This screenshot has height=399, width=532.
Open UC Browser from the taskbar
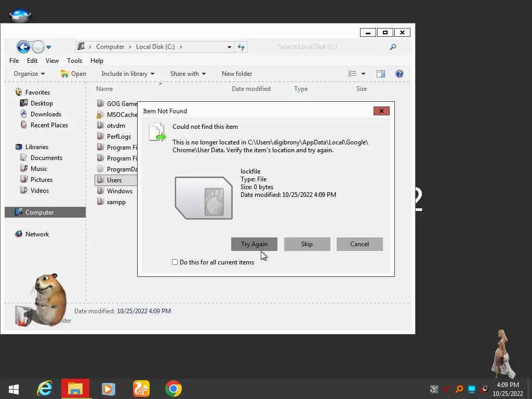(x=141, y=389)
